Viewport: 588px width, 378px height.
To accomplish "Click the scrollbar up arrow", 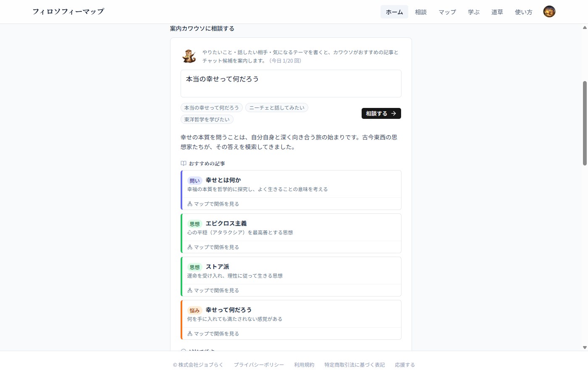I will (585, 28).
